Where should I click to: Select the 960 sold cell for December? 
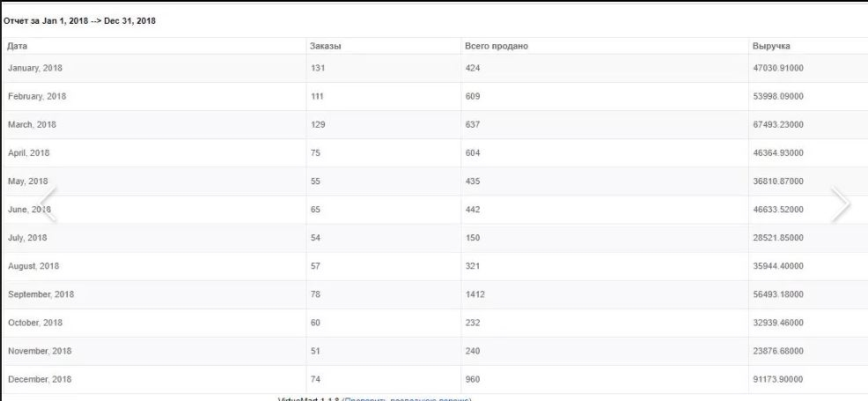click(x=473, y=379)
